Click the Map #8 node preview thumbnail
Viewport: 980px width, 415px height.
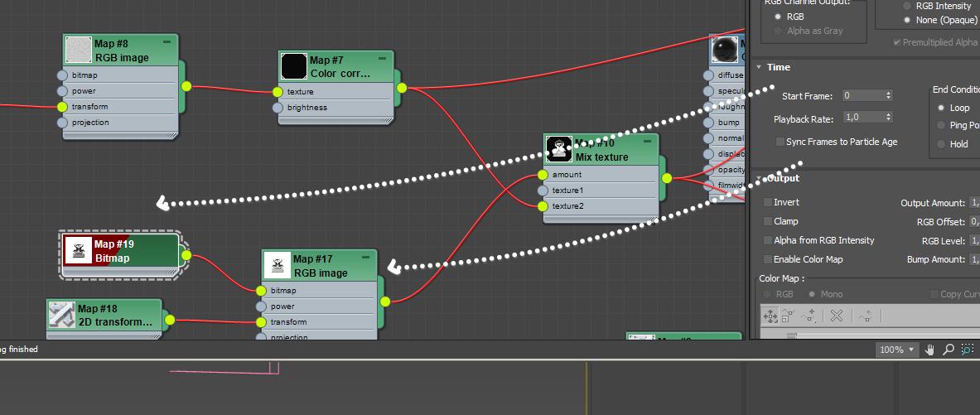[79, 50]
